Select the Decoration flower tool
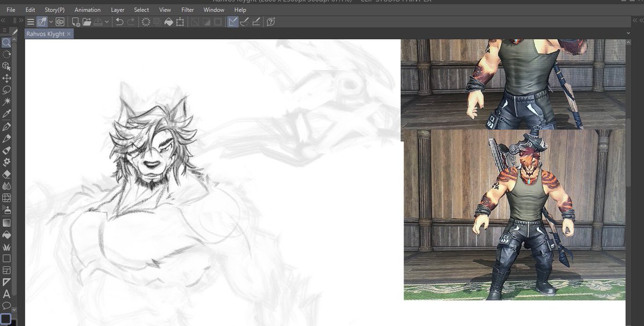This screenshot has width=644, height=326. 6,162
